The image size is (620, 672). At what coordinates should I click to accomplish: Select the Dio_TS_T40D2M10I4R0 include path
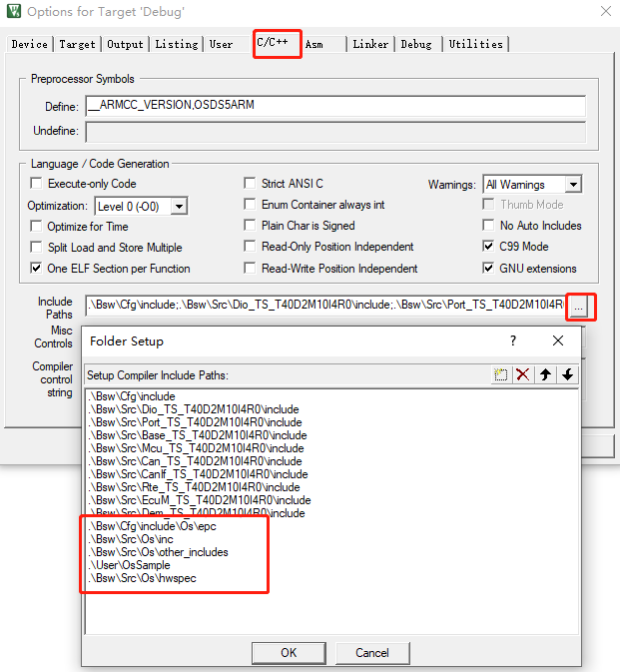click(194, 409)
